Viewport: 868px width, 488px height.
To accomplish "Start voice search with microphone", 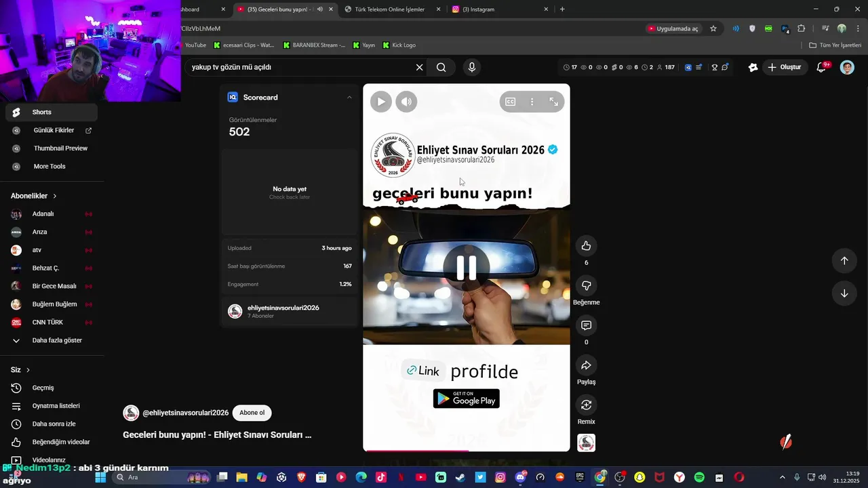I will coord(472,67).
